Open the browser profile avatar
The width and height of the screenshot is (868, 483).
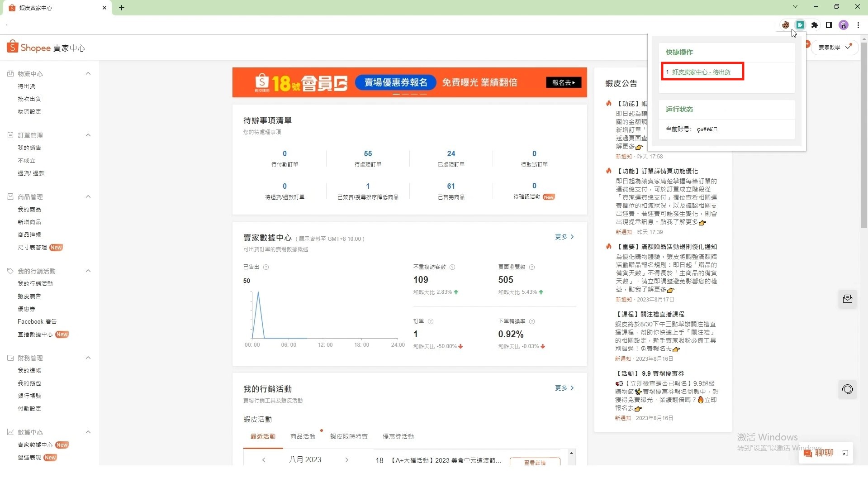click(x=844, y=25)
